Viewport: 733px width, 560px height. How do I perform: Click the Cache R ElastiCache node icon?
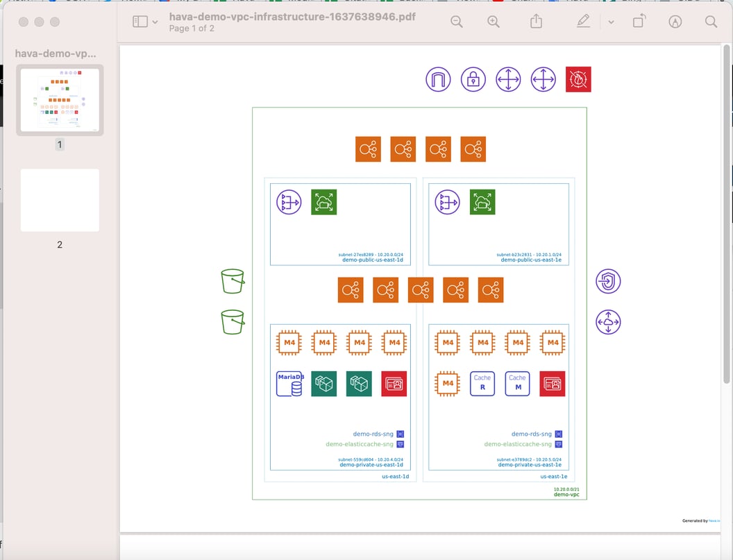pos(482,383)
